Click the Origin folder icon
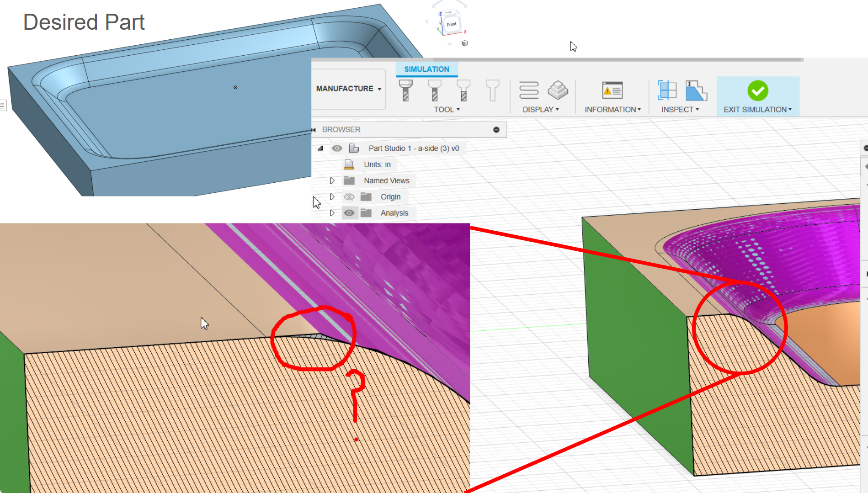 pyautogui.click(x=366, y=197)
